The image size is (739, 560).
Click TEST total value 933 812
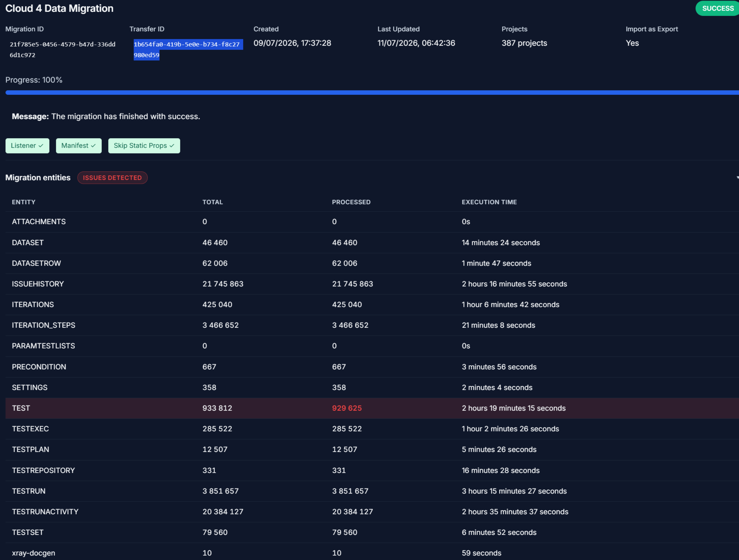click(x=217, y=408)
